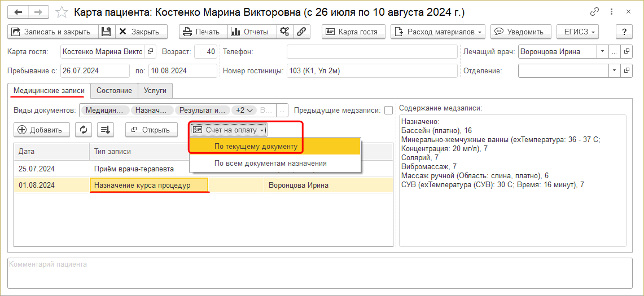Refresh the medical records list
The width and height of the screenshot is (644, 296).
(84, 130)
